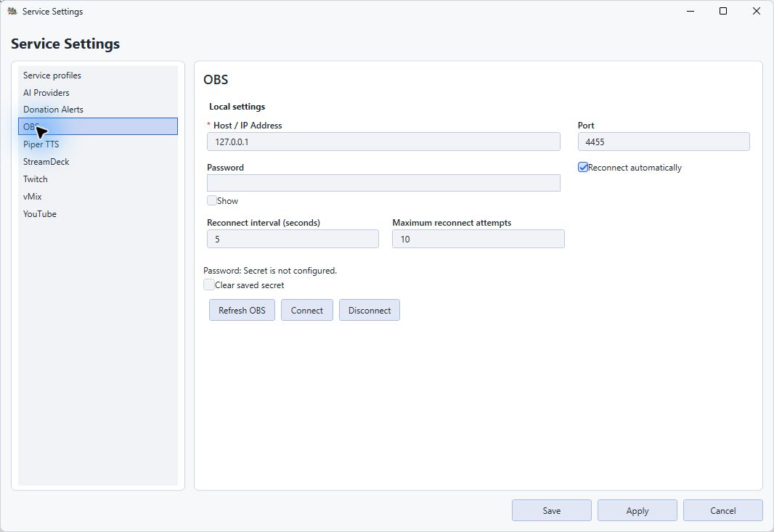Image resolution: width=774 pixels, height=532 pixels.
Task: Open Twitch service settings
Action: pyautogui.click(x=98, y=179)
